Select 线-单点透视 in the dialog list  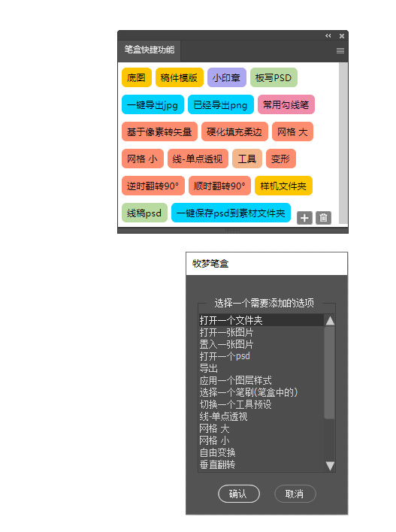[x=261, y=416]
